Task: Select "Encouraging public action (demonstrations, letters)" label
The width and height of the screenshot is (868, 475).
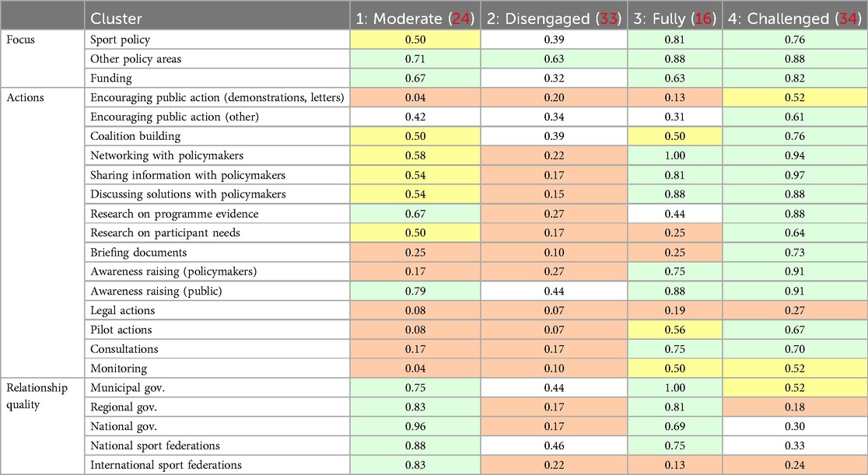Action: click(217, 97)
